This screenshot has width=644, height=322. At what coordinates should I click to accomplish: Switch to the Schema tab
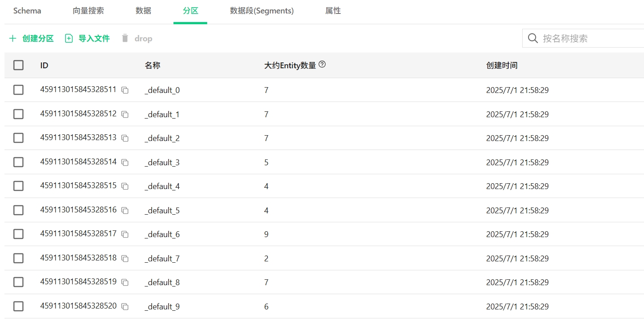click(x=27, y=11)
